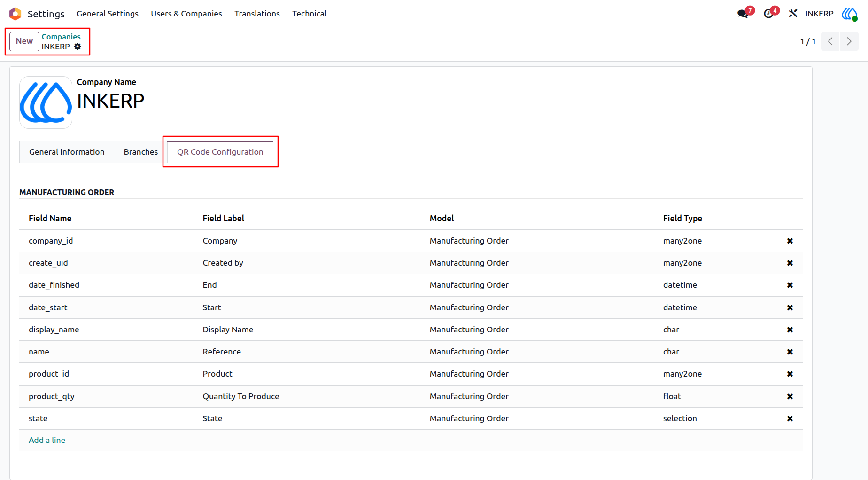The height and width of the screenshot is (480, 868).
Task: Remove the date_finished row
Action: (x=790, y=285)
